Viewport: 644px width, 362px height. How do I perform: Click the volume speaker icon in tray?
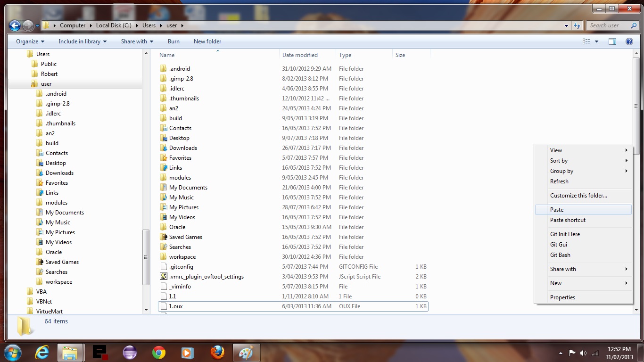point(583,353)
